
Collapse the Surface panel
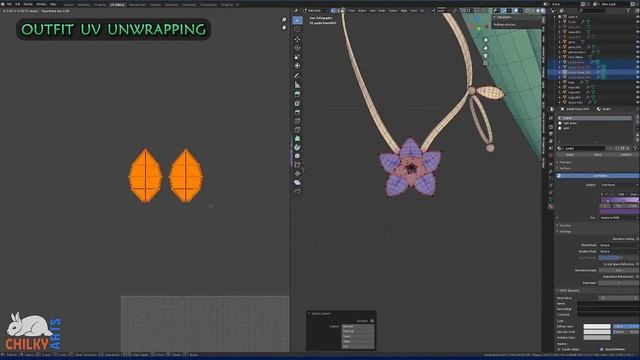click(564, 168)
